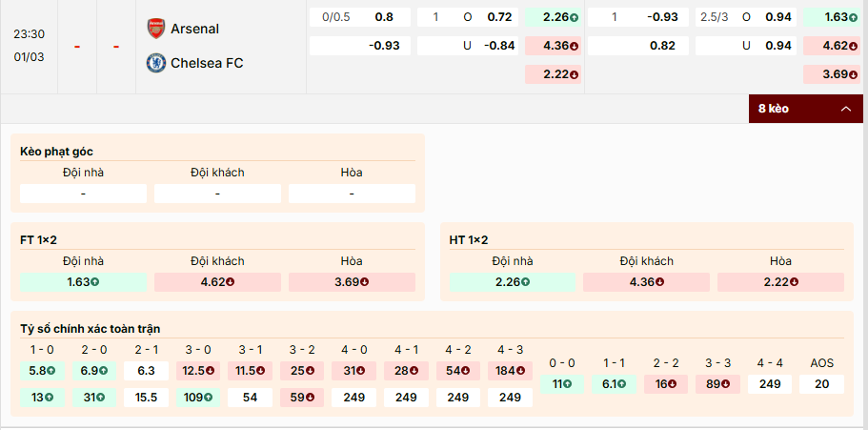This screenshot has width=868, height=430.
Task: Select FT 1x2 away odds 4.62
Action: point(217,282)
